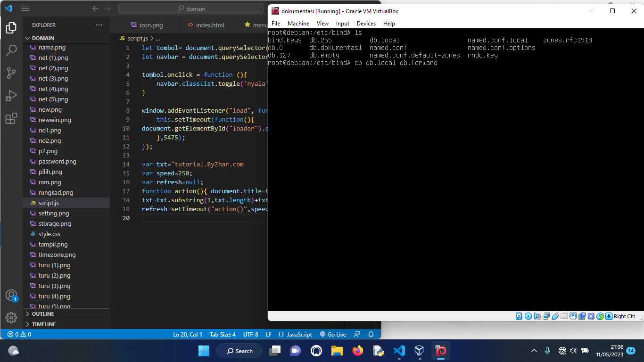This screenshot has width=644, height=362.
Task: Change indentation via Tab Size: 4
Action: click(x=223, y=334)
